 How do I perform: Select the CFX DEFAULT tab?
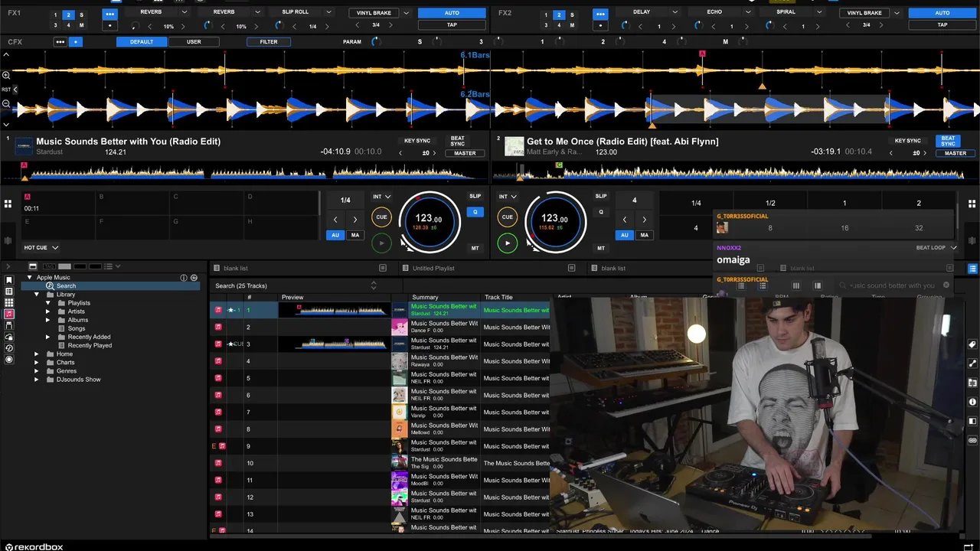pos(142,41)
